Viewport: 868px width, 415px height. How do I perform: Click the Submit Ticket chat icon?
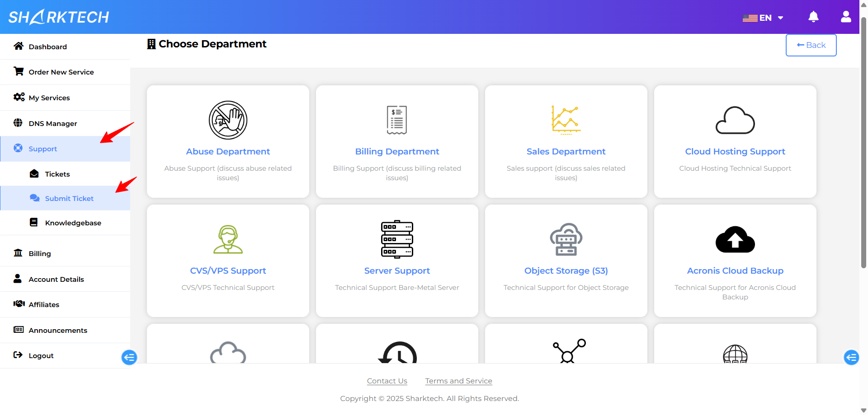(x=35, y=198)
